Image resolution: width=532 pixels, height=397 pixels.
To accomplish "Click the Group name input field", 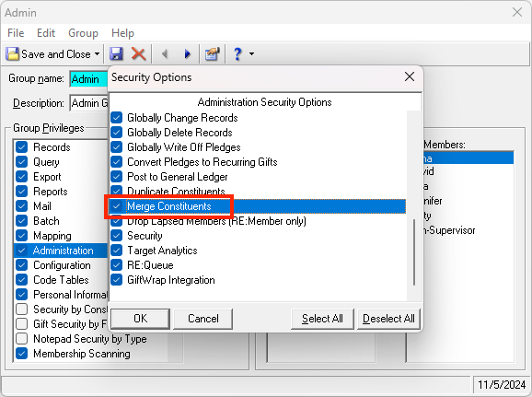I will click(x=89, y=79).
